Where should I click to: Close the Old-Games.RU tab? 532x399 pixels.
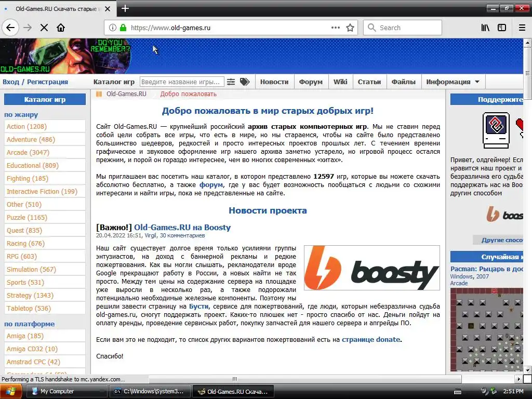pyautogui.click(x=108, y=9)
